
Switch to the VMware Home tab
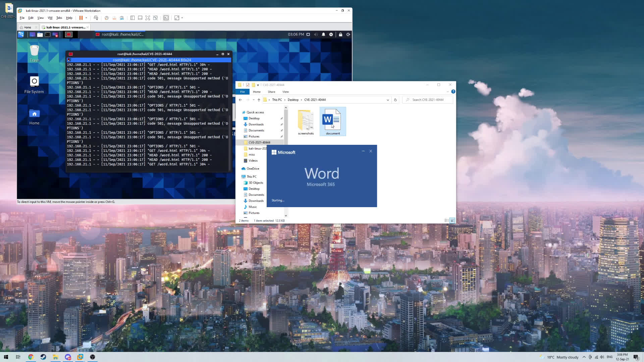click(x=28, y=27)
